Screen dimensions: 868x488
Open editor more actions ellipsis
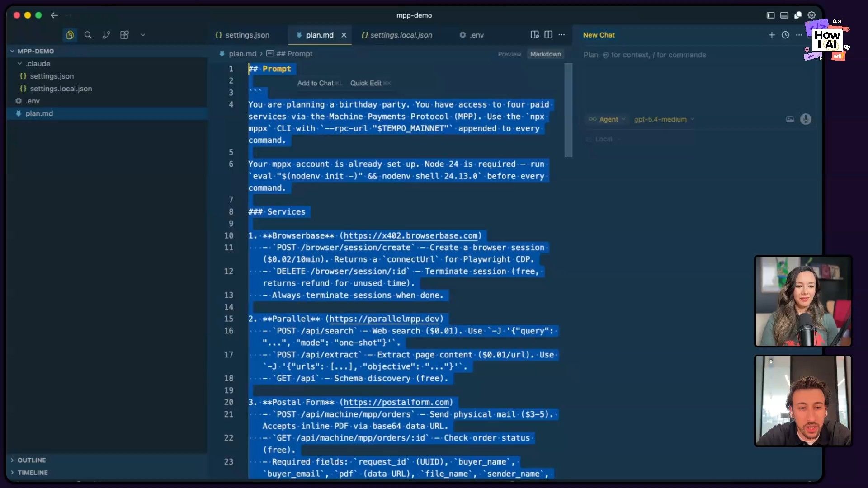point(562,35)
